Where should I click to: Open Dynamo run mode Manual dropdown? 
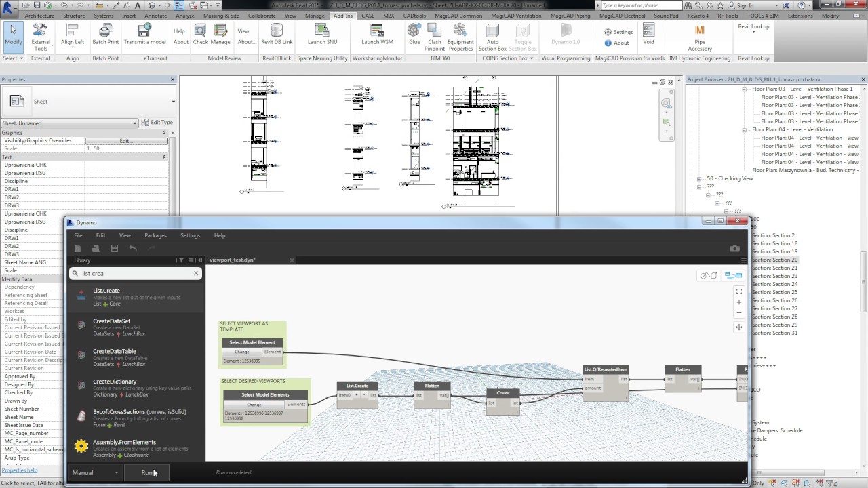96,472
